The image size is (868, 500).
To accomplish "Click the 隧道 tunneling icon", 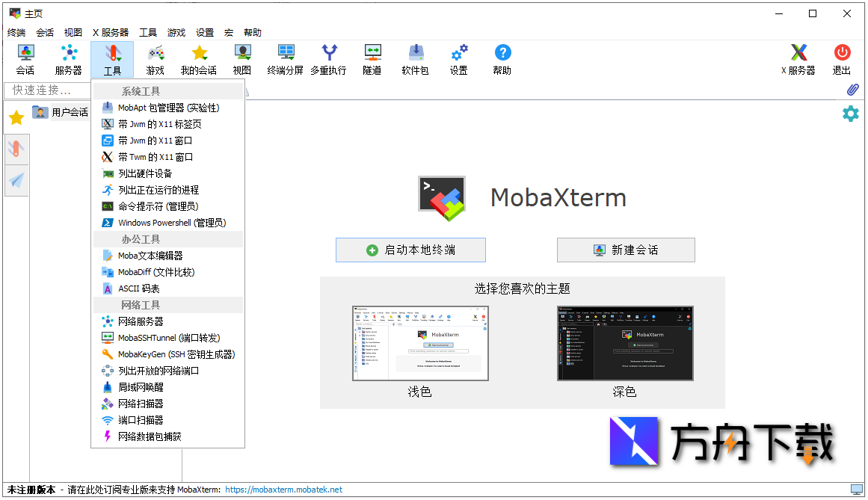I will tap(372, 60).
